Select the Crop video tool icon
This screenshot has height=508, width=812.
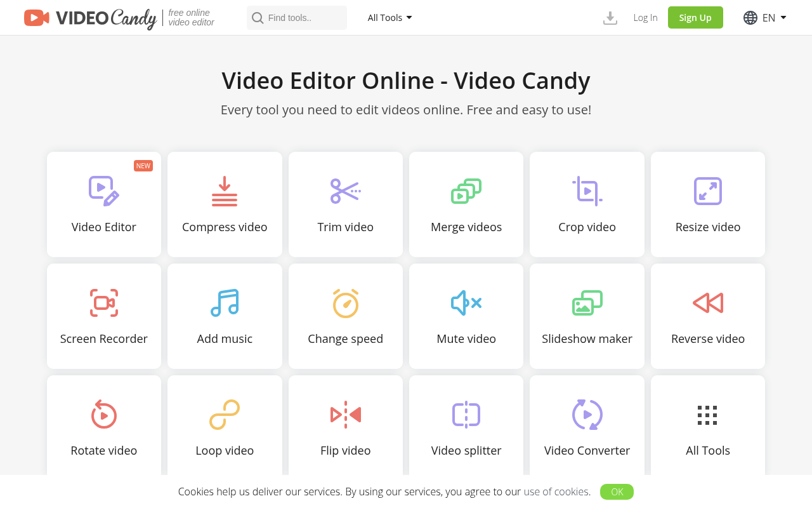click(586, 190)
